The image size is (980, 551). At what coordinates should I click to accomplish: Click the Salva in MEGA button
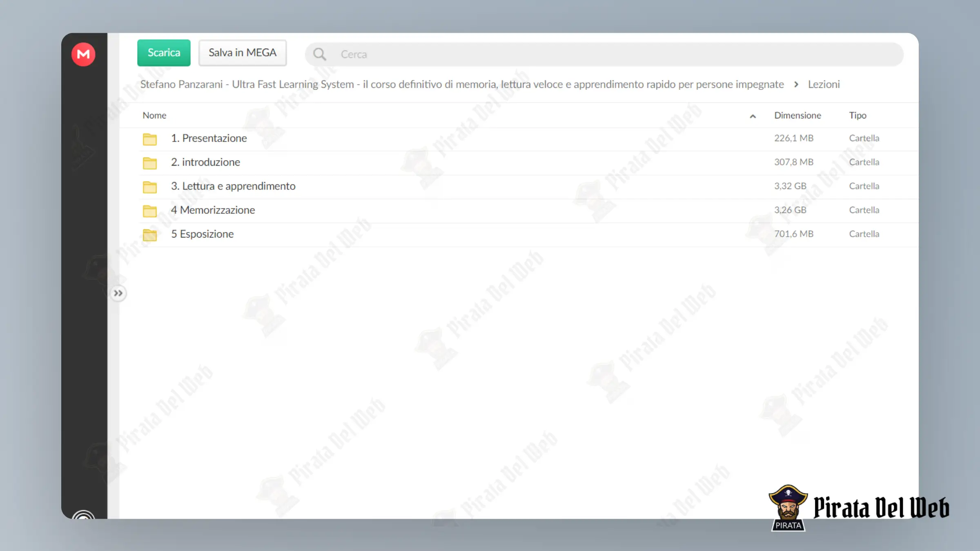point(243,53)
